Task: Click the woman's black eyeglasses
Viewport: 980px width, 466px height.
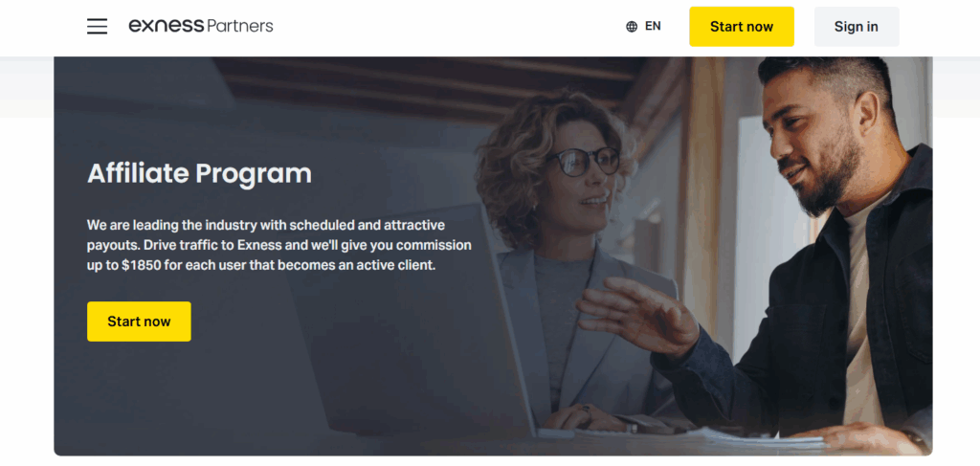Action: point(583,162)
